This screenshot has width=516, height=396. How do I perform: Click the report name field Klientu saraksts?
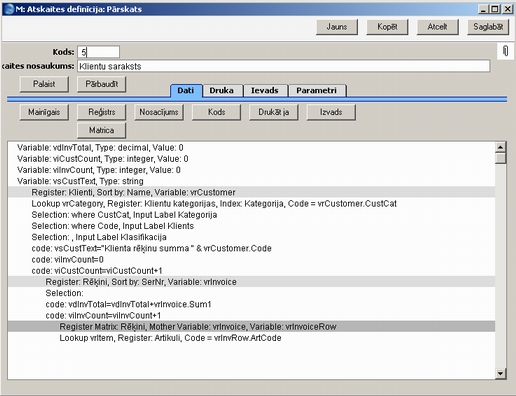pyautogui.click(x=284, y=66)
